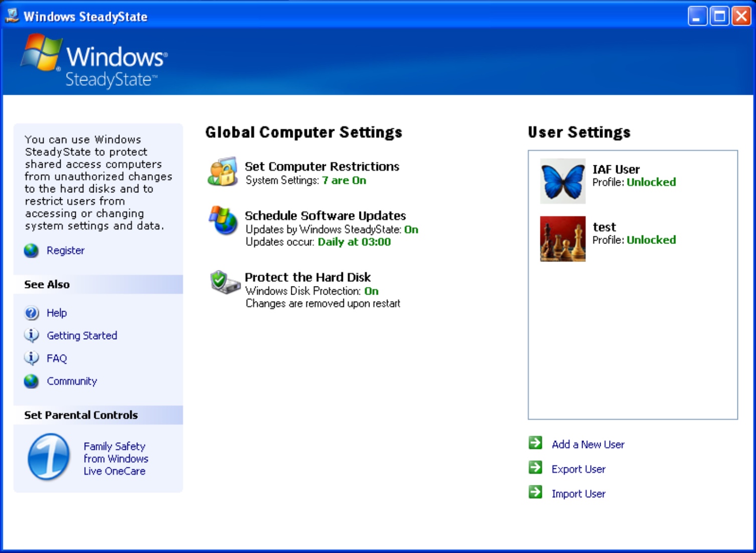Image resolution: width=756 pixels, height=553 pixels.
Task: Click the Protect the Hard Disk shield icon
Action: tap(225, 282)
